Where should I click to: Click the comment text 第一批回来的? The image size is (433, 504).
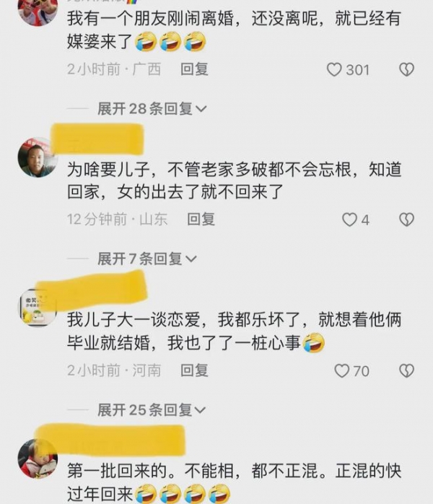point(235,483)
